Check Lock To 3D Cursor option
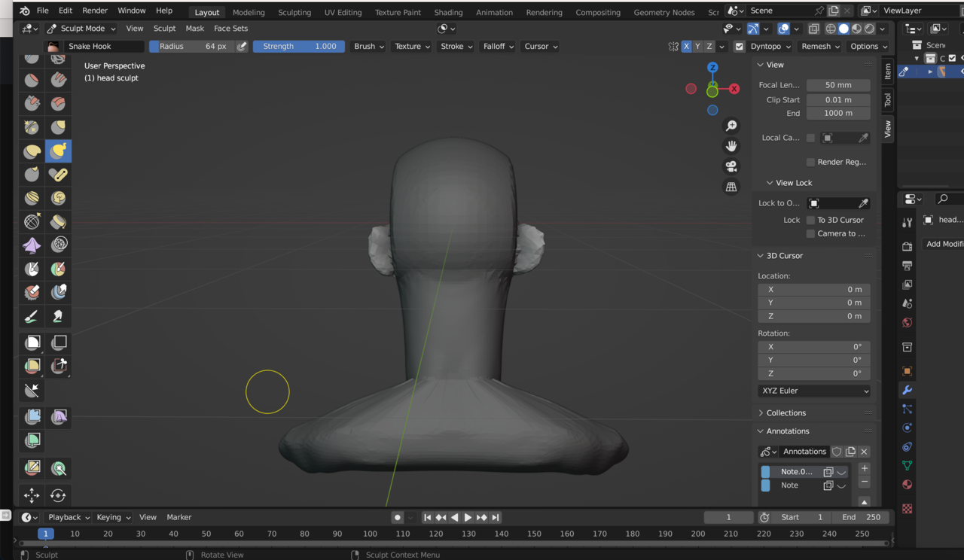This screenshot has width=964, height=560. 810,220
